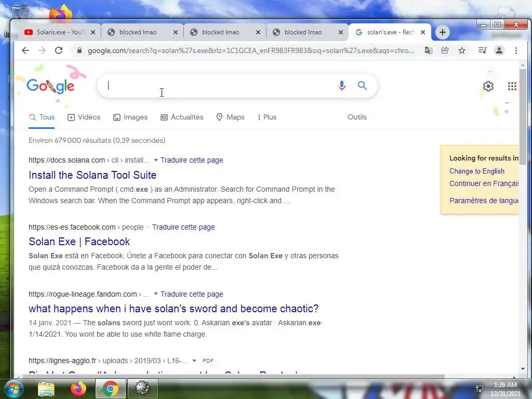532x399 pixels.
Task: Open dropdown arrow beside lignes-agglo.fr result
Action: coord(194,361)
